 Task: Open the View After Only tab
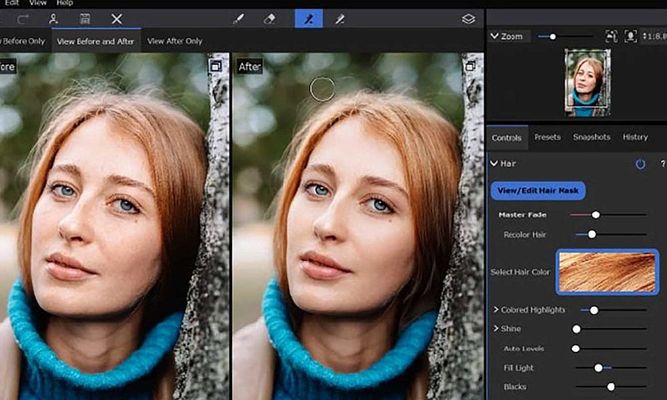pos(174,41)
